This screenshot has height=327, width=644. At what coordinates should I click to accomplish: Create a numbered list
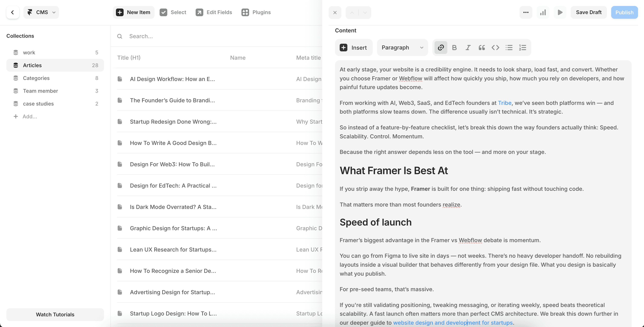[x=523, y=48]
